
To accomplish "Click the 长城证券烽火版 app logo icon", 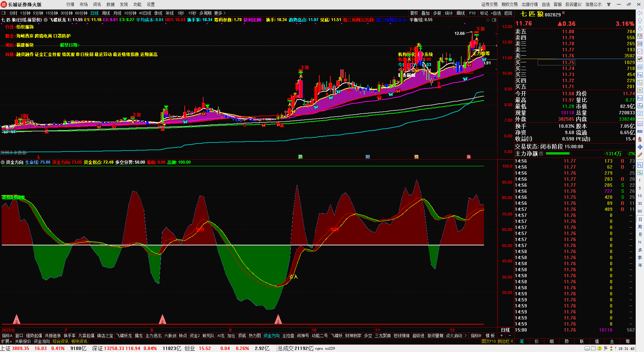I will 4,4.
